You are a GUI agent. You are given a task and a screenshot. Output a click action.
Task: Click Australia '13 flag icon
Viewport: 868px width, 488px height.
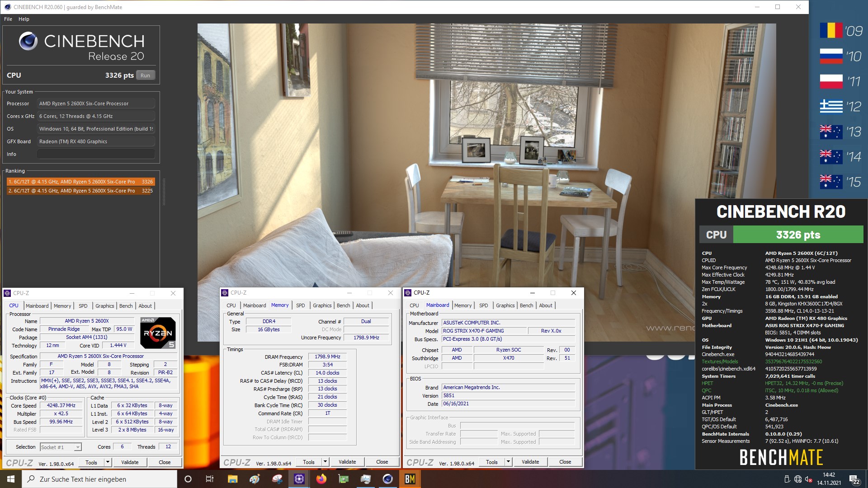coord(831,132)
